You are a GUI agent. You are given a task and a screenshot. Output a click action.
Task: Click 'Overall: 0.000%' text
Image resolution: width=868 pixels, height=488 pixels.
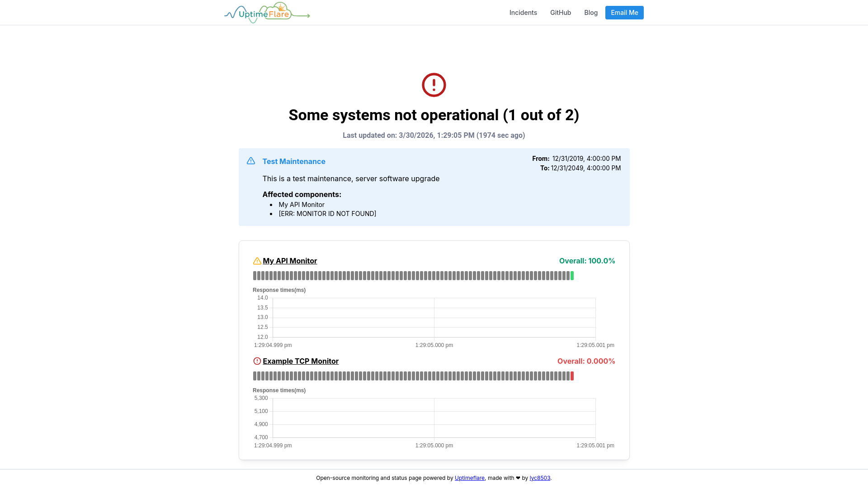coord(586,361)
